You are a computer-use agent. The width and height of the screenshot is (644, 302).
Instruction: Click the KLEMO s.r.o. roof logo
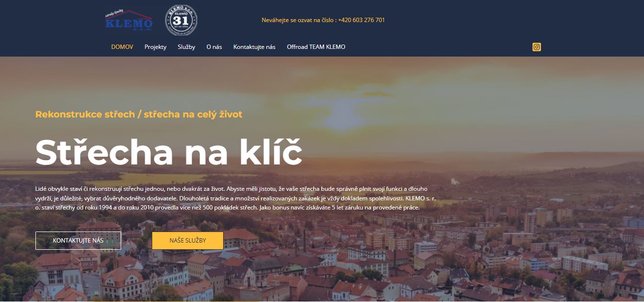click(129, 21)
